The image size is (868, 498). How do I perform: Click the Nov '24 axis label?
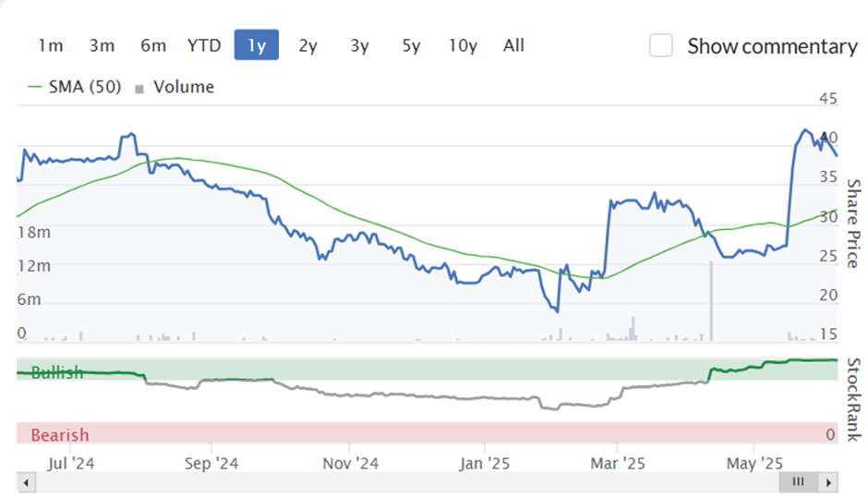(350, 463)
